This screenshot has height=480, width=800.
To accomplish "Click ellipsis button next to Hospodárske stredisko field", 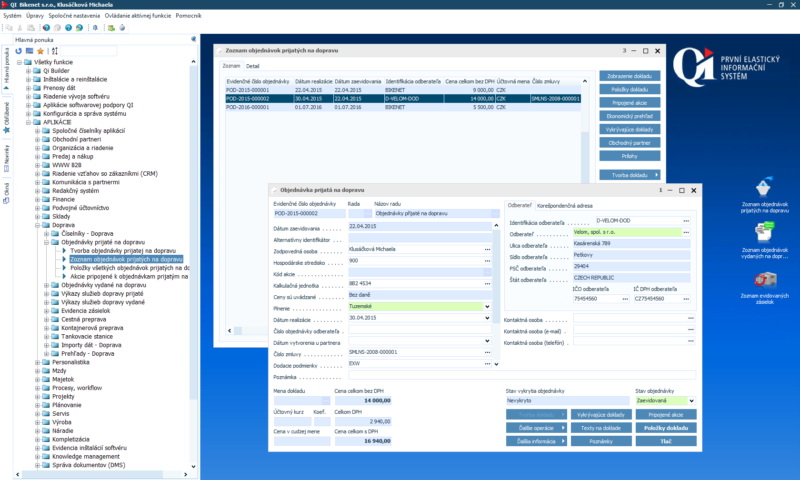I will click(488, 261).
